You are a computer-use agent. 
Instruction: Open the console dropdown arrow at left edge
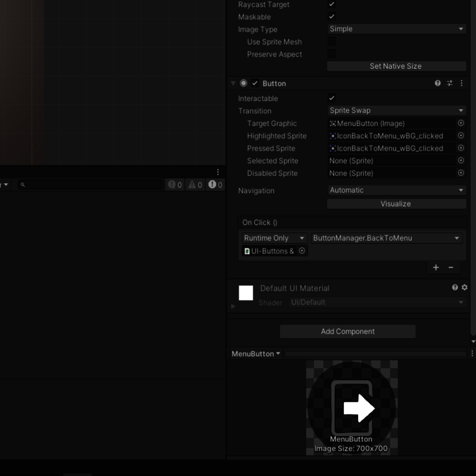point(5,185)
